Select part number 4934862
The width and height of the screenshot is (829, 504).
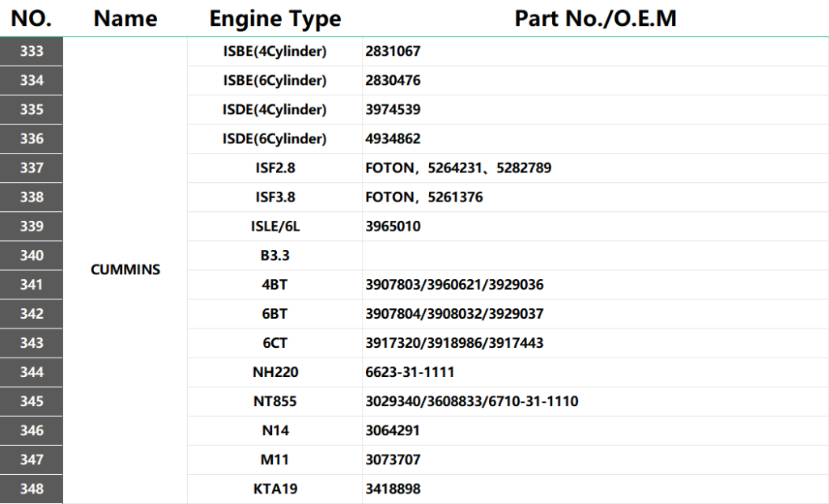pos(595,138)
